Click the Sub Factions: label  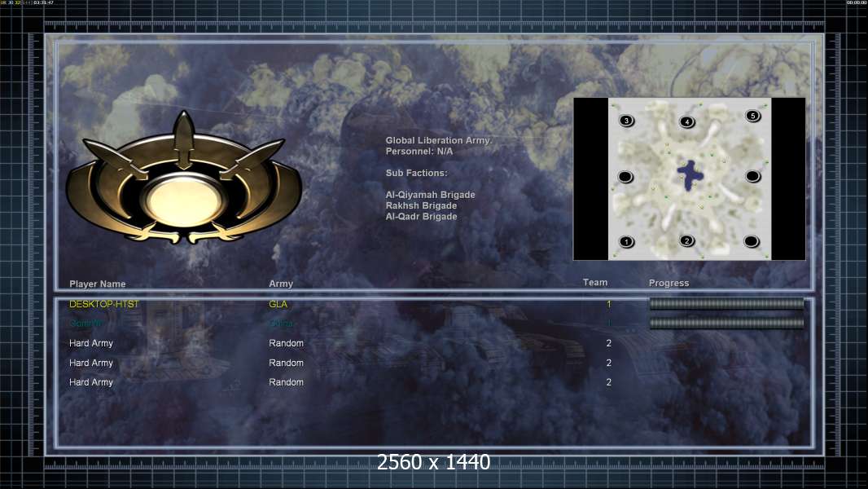[x=416, y=173]
